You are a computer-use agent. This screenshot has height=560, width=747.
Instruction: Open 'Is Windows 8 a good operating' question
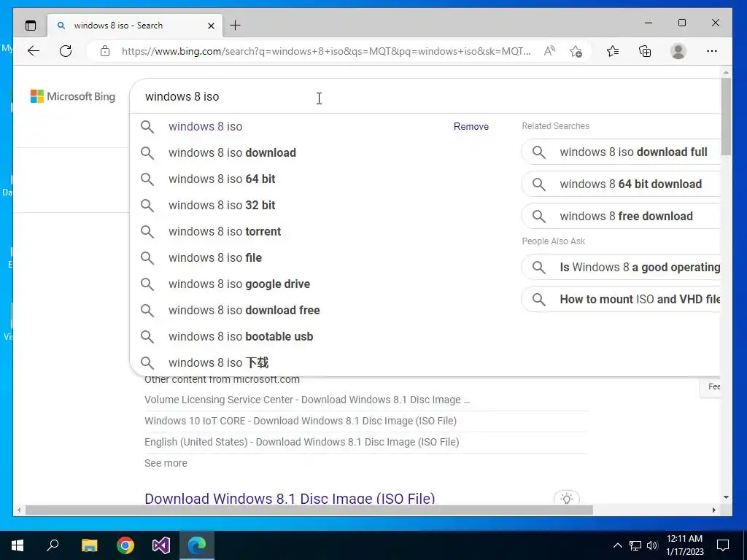(621, 267)
